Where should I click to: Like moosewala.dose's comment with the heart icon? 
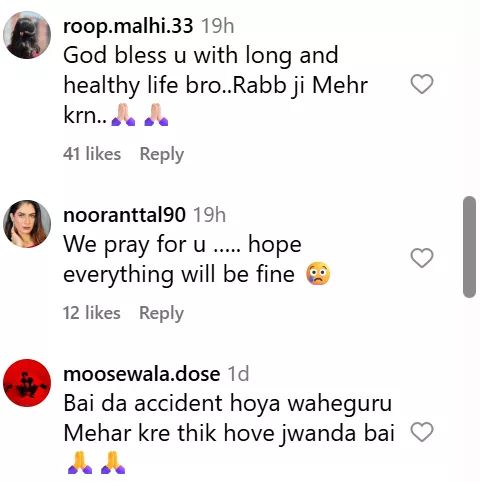tap(422, 432)
